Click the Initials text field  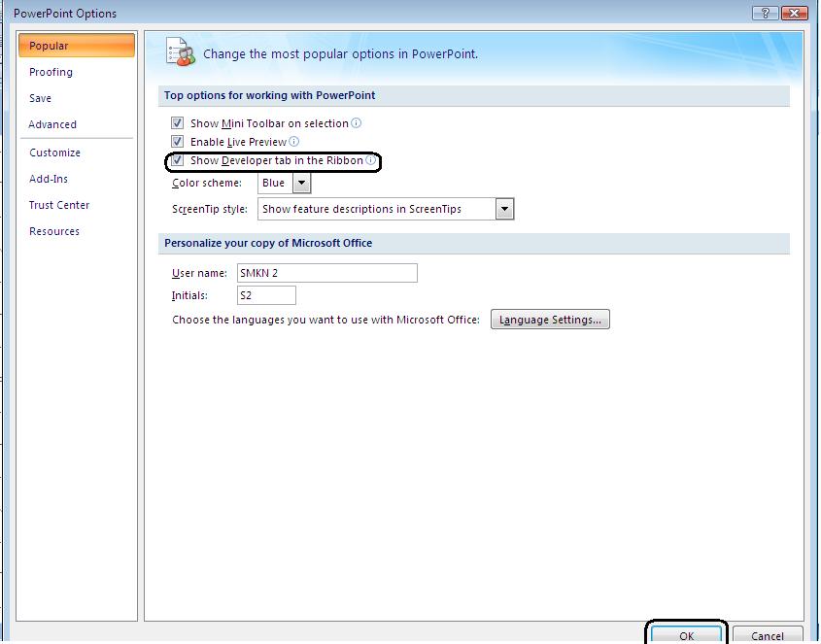[x=266, y=295]
